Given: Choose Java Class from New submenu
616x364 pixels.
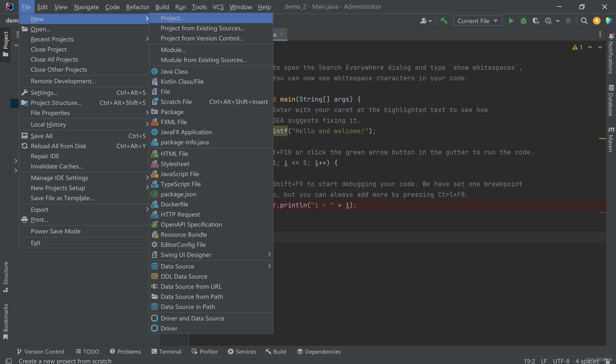Looking at the screenshot, I should (211, 71).
